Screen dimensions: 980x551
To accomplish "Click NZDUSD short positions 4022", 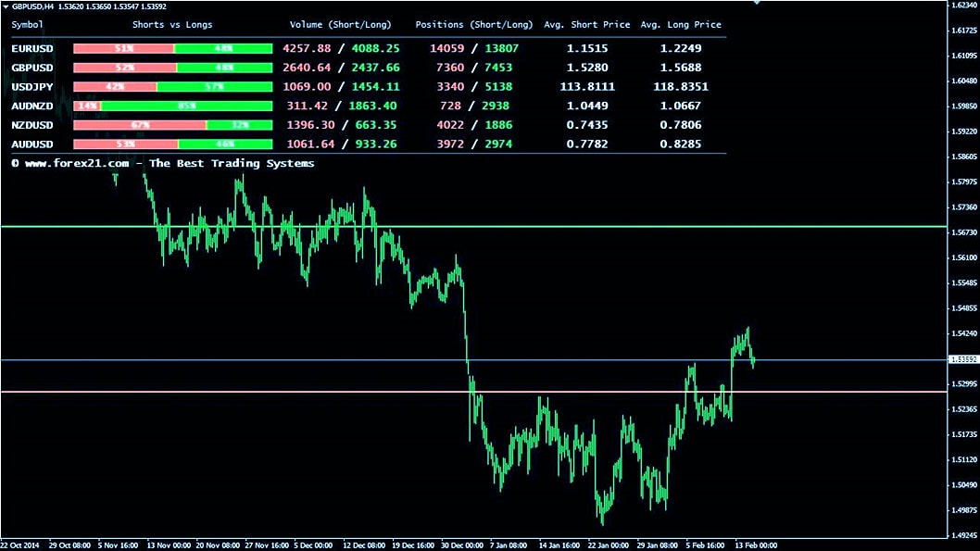I will (450, 125).
